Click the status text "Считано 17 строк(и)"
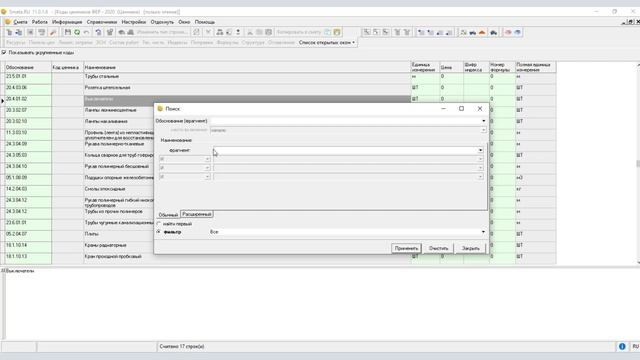 coord(182,347)
